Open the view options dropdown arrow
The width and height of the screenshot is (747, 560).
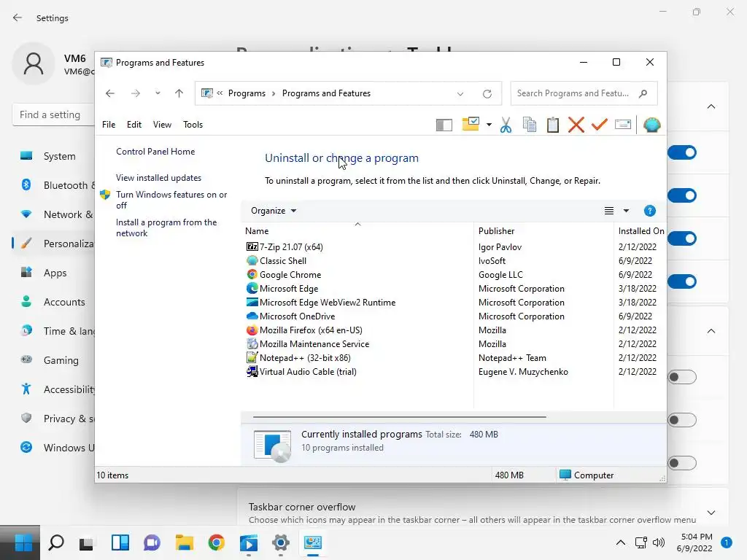click(x=626, y=211)
